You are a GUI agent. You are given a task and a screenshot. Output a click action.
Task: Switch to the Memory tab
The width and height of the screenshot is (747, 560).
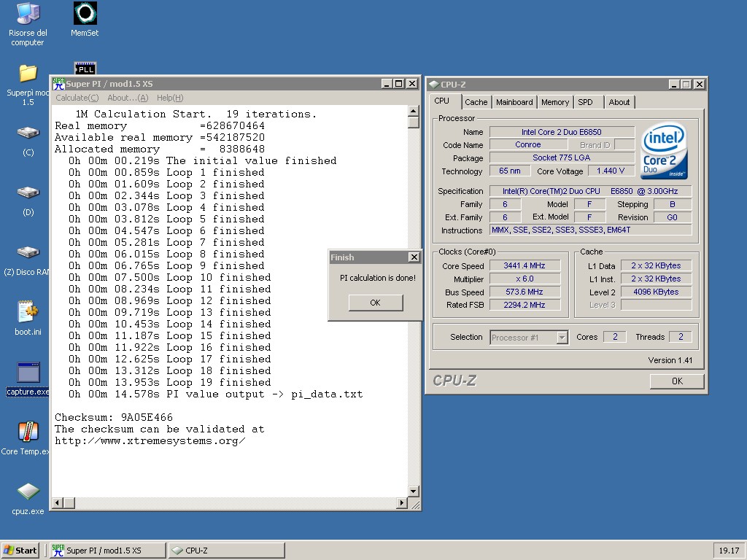555,102
